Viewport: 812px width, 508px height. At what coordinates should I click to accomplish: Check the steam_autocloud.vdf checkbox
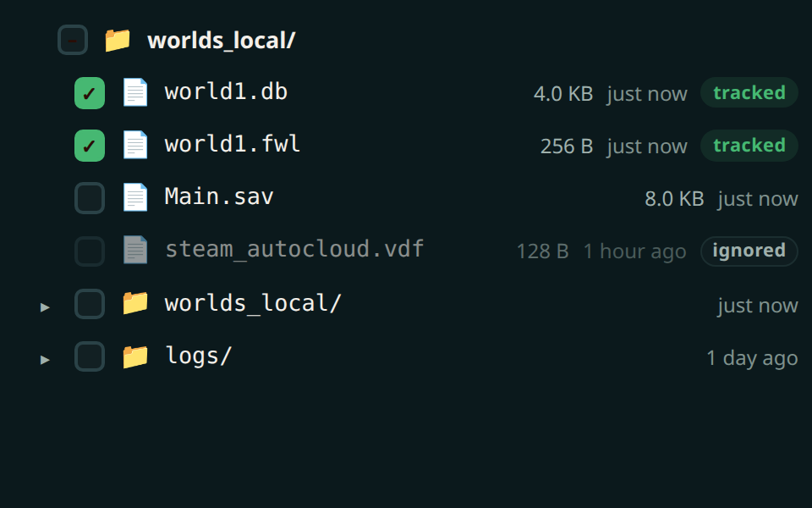[x=90, y=251]
